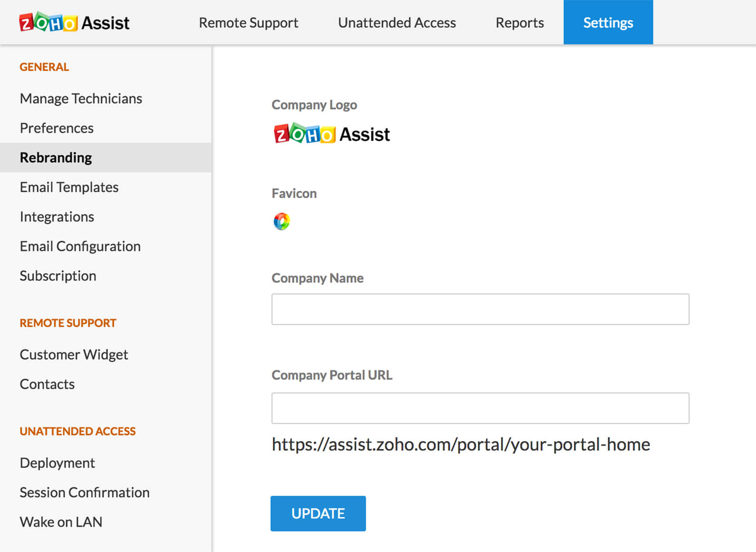756x552 pixels.
Task: Open Customer Widget settings
Action: coord(74,354)
